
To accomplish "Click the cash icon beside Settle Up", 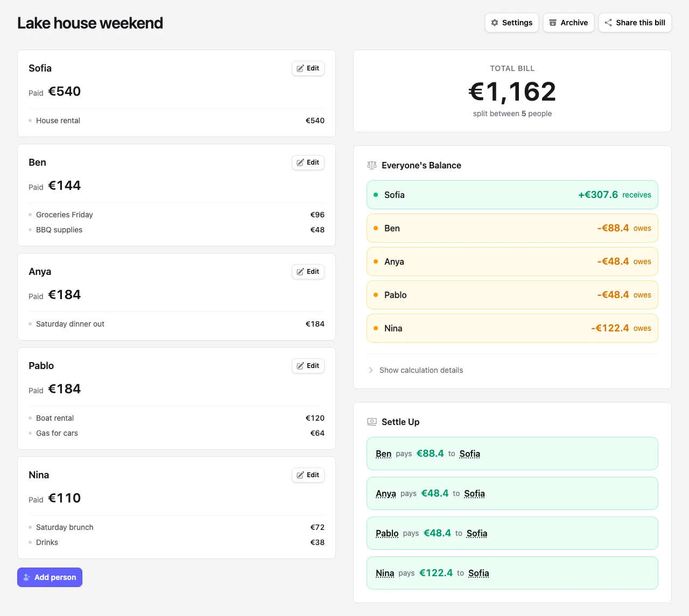I will coord(372,422).
